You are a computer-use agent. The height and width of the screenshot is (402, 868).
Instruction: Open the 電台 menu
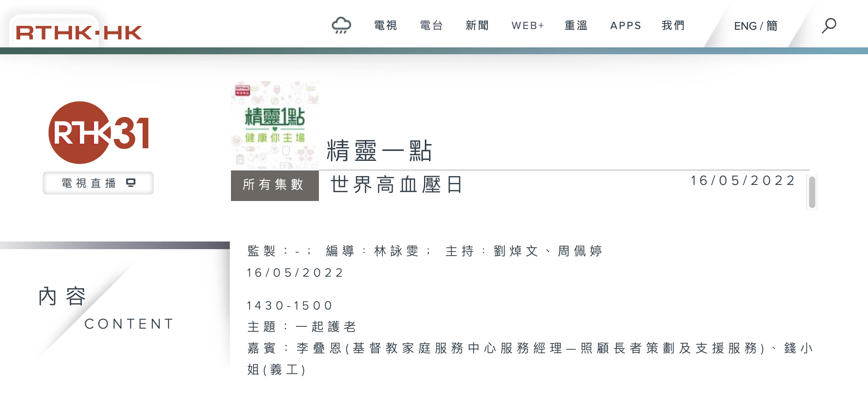pyautogui.click(x=431, y=26)
